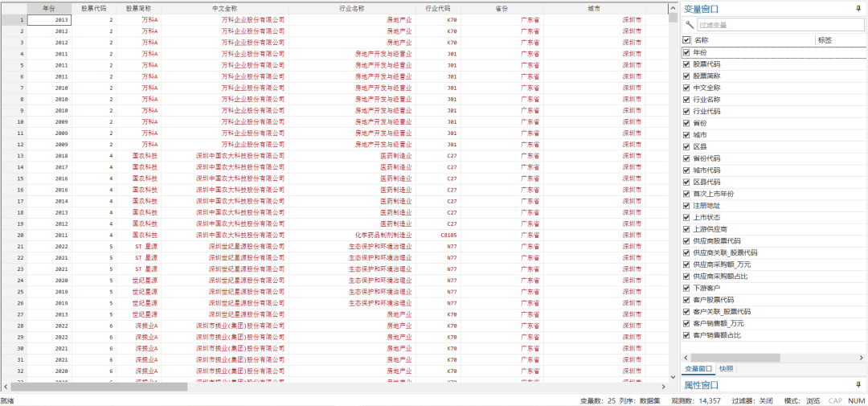Click the 万科A cell in row 1
868x406 pixels.
click(139, 20)
